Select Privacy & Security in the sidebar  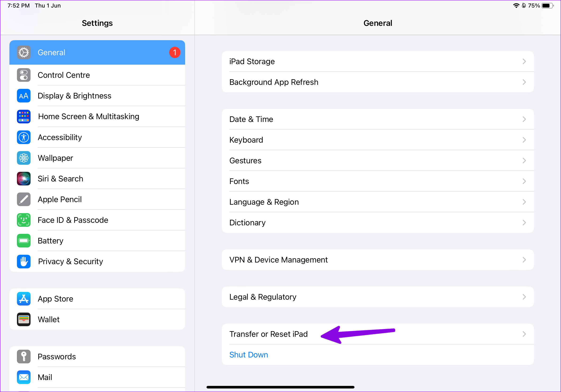coord(70,262)
